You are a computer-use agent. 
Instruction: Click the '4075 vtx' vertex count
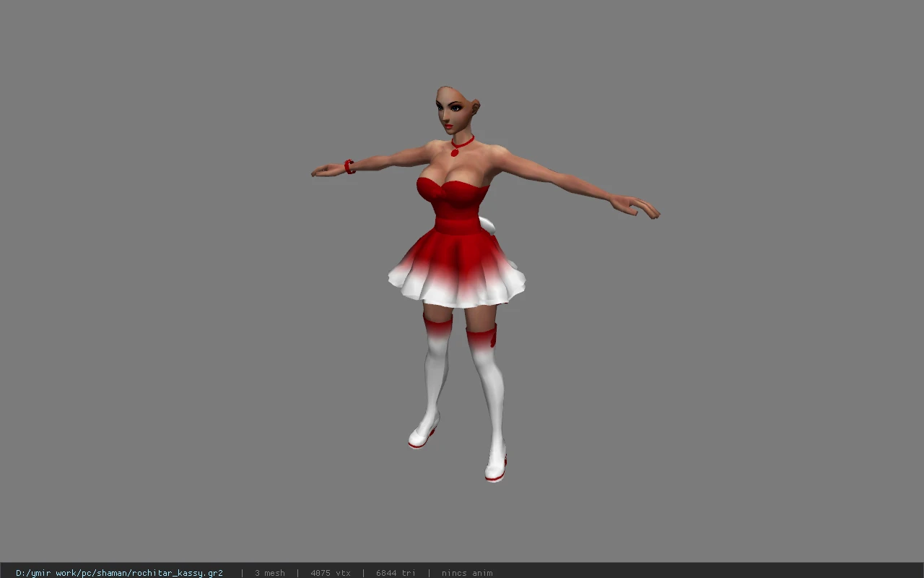click(x=331, y=573)
